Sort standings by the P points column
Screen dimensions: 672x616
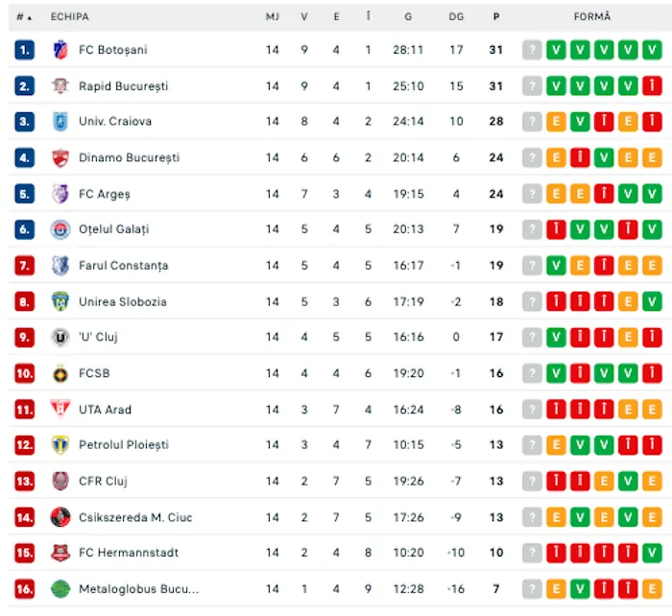click(x=496, y=17)
